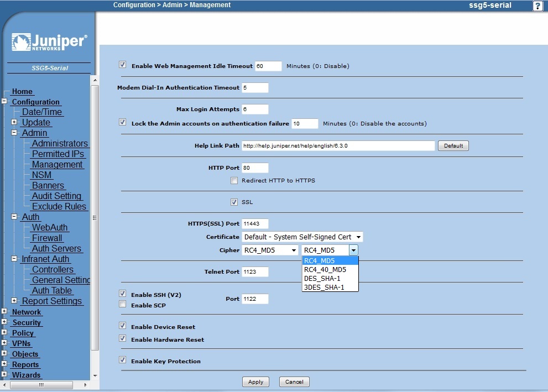Uncheck Enable Device Reset
The width and height of the screenshot is (548, 392).
pyautogui.click(x=122, y=325)
